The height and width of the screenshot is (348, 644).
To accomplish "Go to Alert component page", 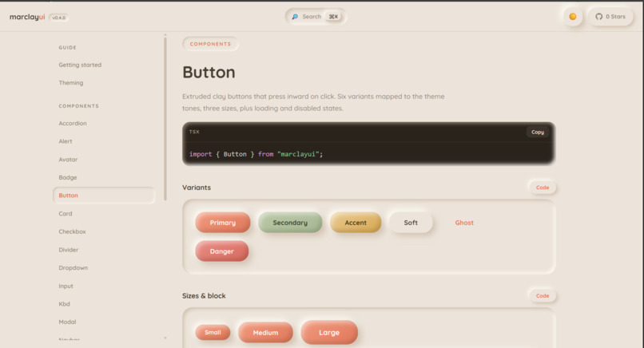I will point(66,141).
